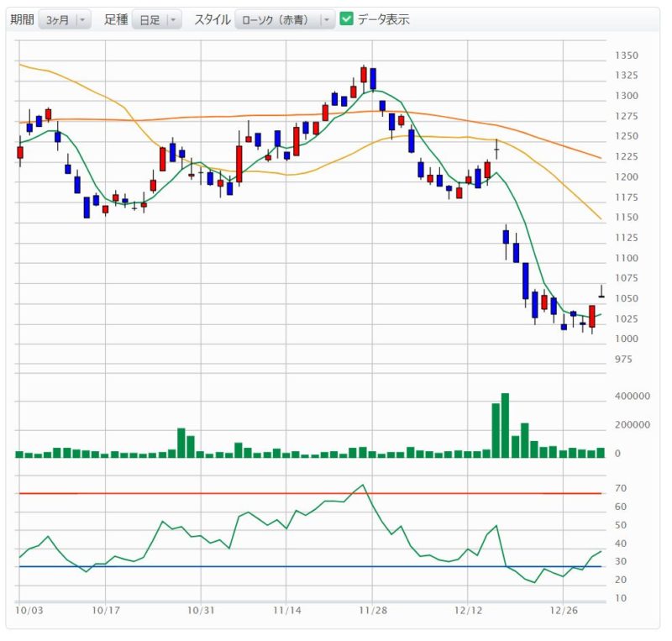Click the 足種 label

click(116, 19)
